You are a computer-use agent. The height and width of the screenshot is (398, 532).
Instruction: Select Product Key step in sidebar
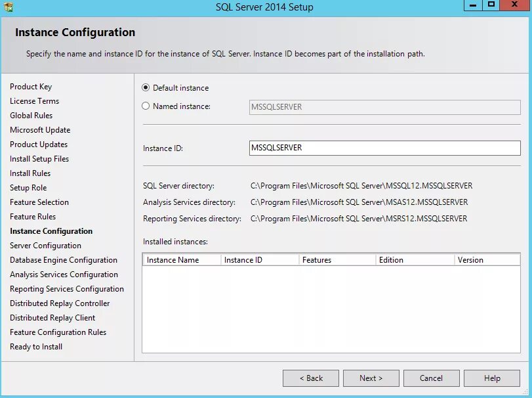click(31, 87)
